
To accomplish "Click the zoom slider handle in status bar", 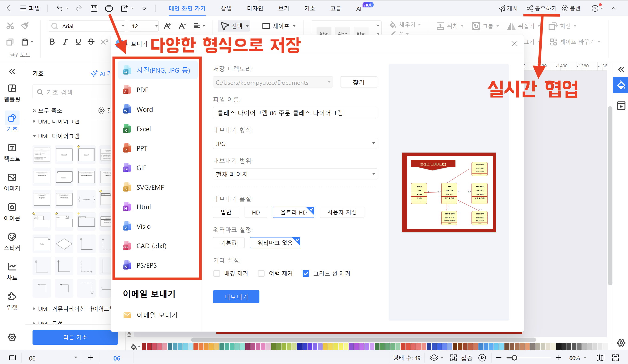I will [514, 358].
